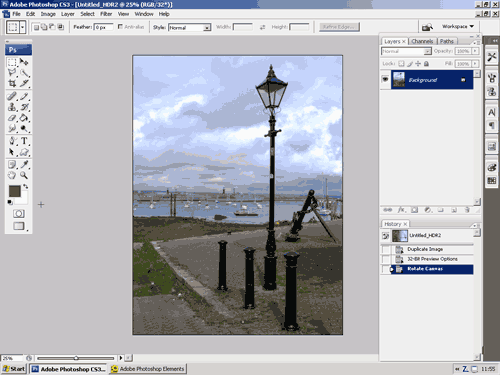Switch to the Paths tab
The width and height of the screenshot is (500, 375).
[x=447, y=41]
